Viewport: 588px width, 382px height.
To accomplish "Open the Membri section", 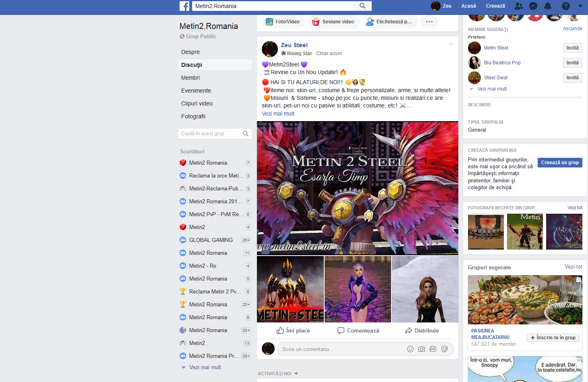I will 190,78.
